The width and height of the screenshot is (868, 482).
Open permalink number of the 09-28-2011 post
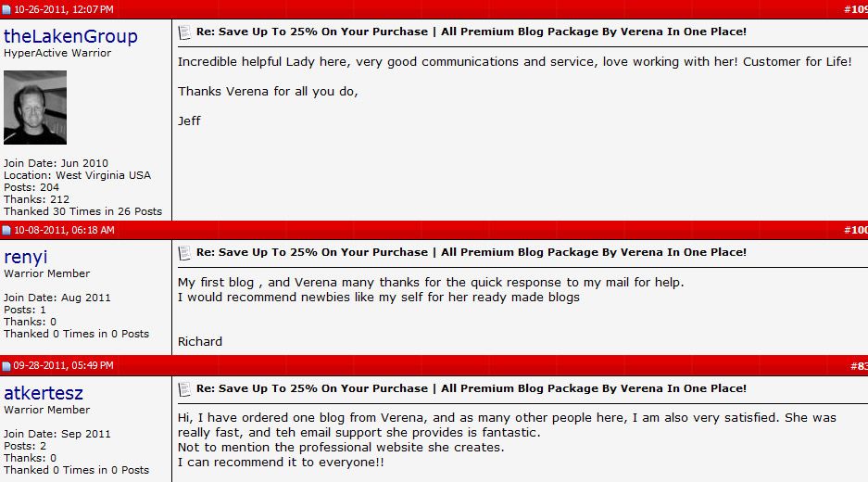click(859, 365)
